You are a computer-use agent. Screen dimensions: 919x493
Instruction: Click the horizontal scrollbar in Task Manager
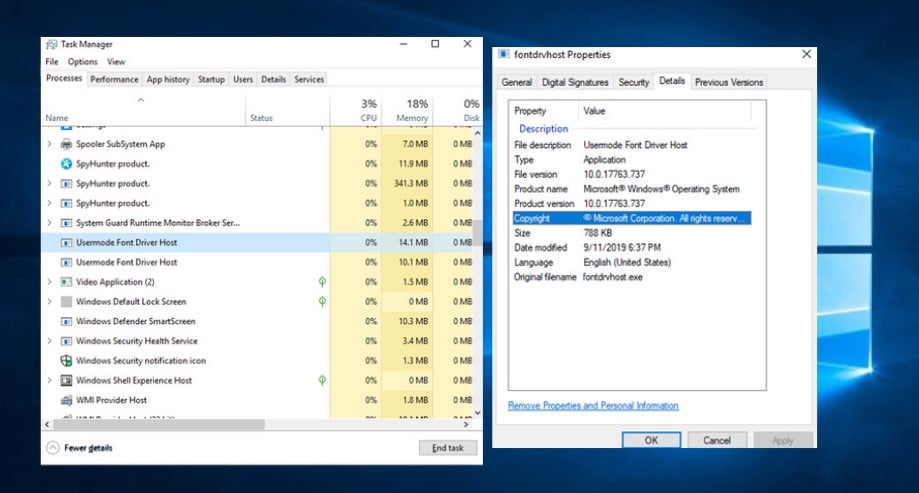(159, 424)
